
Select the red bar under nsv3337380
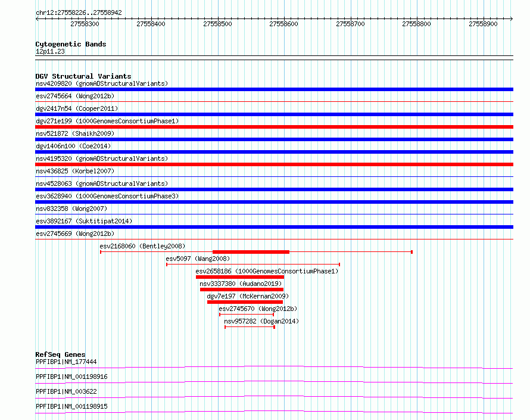tap(242, 290)
